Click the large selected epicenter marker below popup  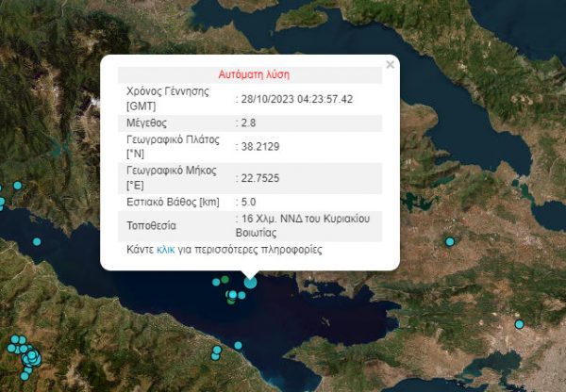click(250, 281)
